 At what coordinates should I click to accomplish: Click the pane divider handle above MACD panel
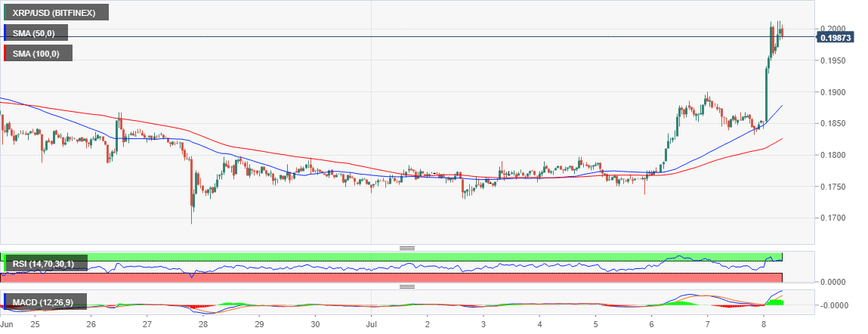[x=407, y=287]
